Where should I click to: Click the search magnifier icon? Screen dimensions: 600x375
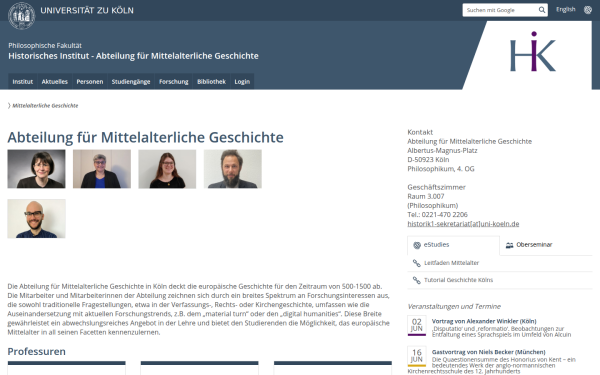click(542, 10)
